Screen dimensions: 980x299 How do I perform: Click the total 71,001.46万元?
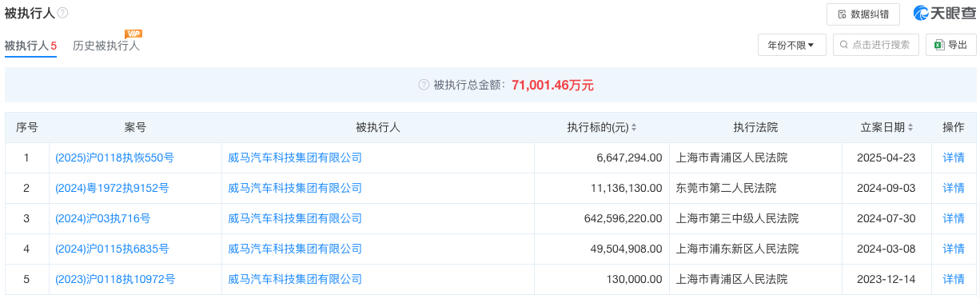pos(552,85)
